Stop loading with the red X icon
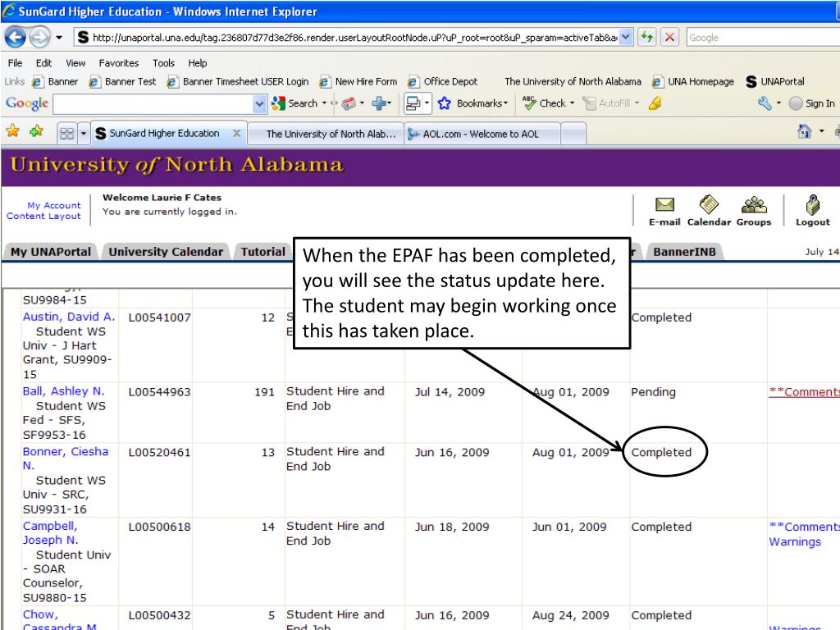Screen dimensions: 840x630 (x=669, y=37)
